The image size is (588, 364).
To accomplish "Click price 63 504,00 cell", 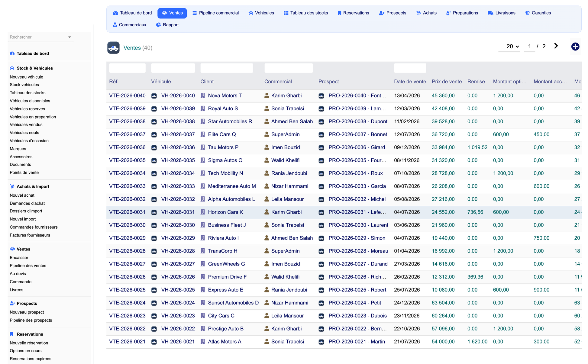I will [443, 303].
